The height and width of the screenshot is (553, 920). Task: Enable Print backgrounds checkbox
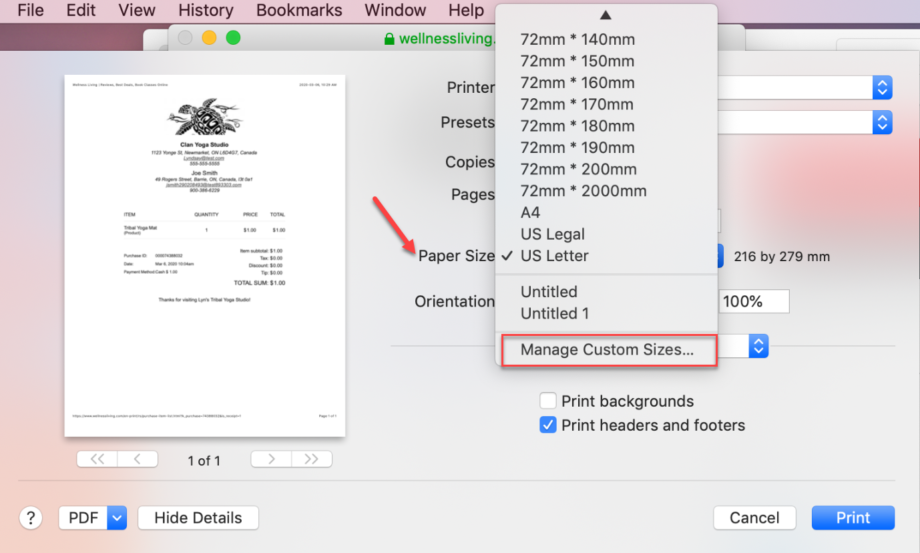tap(548, 401)
